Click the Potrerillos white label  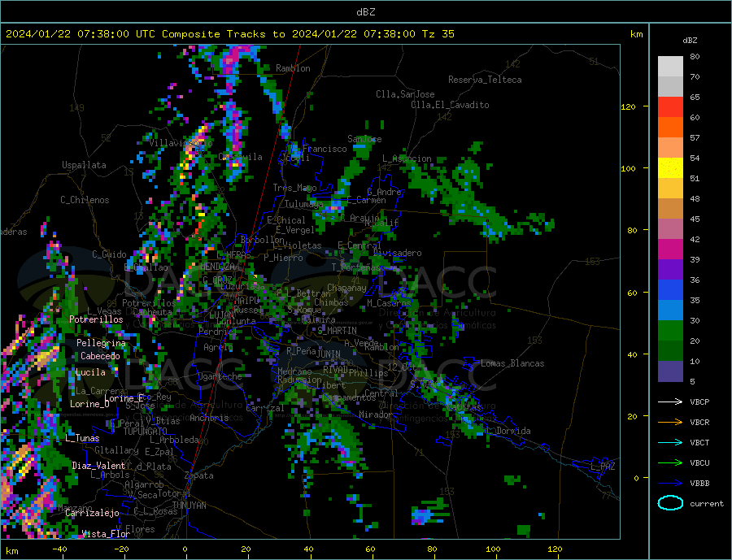coord(96,319)
